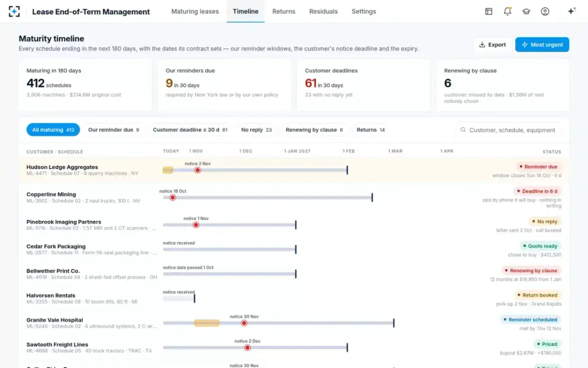588x368 pixels.
Task: Go to the Settings tab
Action: pyautogui.click(x=364, y=11)
